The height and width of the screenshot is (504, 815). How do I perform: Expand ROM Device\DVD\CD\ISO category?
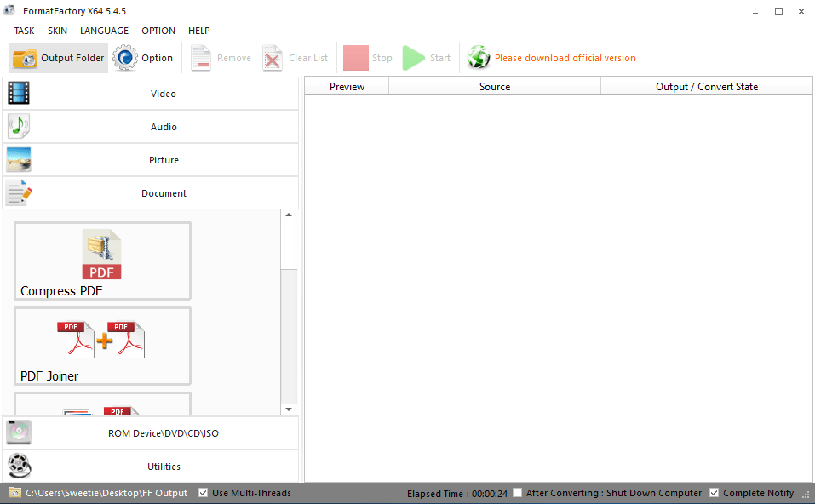point(150,433)
